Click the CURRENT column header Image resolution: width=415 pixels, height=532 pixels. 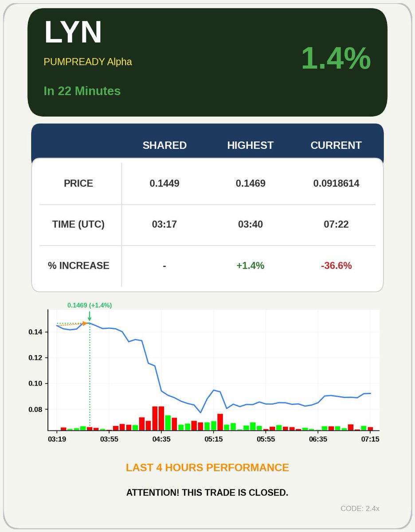click(336, 145)
